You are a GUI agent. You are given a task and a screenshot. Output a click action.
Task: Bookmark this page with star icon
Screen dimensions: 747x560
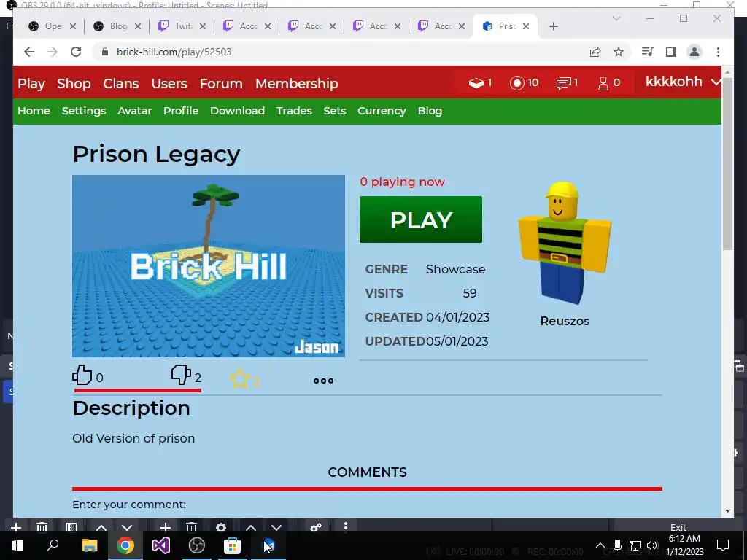click(x=619, y=52)
